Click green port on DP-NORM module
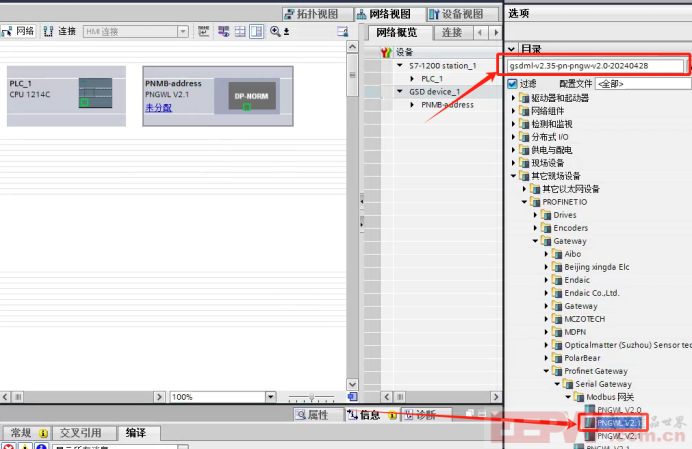Viewport: 692px width, 449px height. (x=247, y=107)
